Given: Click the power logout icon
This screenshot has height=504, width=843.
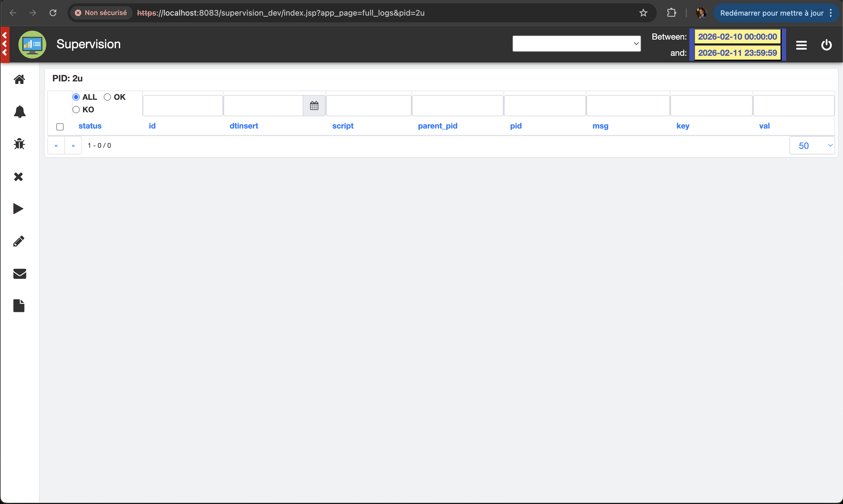Looking at the screenshot, I should [826, 45].
